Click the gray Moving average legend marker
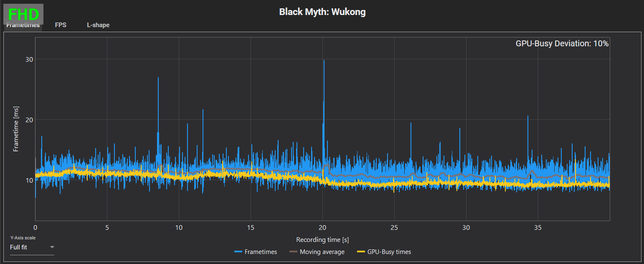Screen dimensions: 644x264 click(x=294, y=252)
